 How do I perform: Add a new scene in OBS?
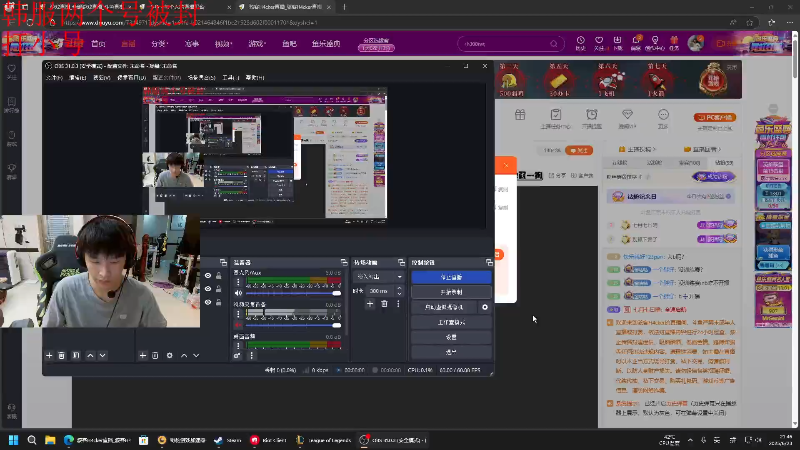pos(49,355)
